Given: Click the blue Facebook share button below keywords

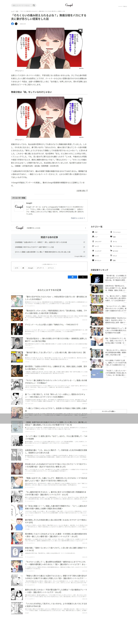Looking at the screenshot, I should tap(73, 277).
